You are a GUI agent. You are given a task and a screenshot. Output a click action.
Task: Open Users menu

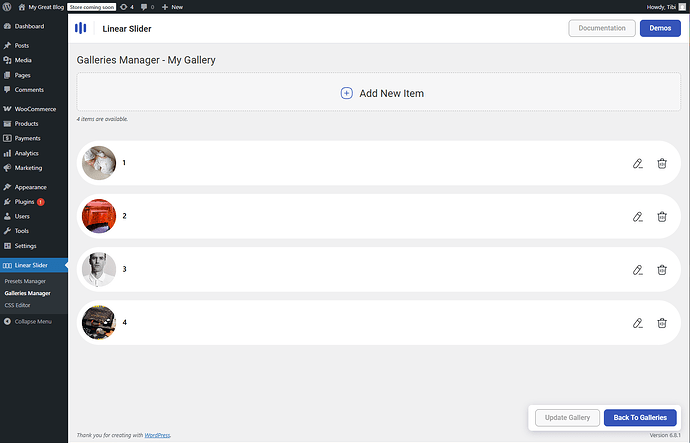pos(34,216)
